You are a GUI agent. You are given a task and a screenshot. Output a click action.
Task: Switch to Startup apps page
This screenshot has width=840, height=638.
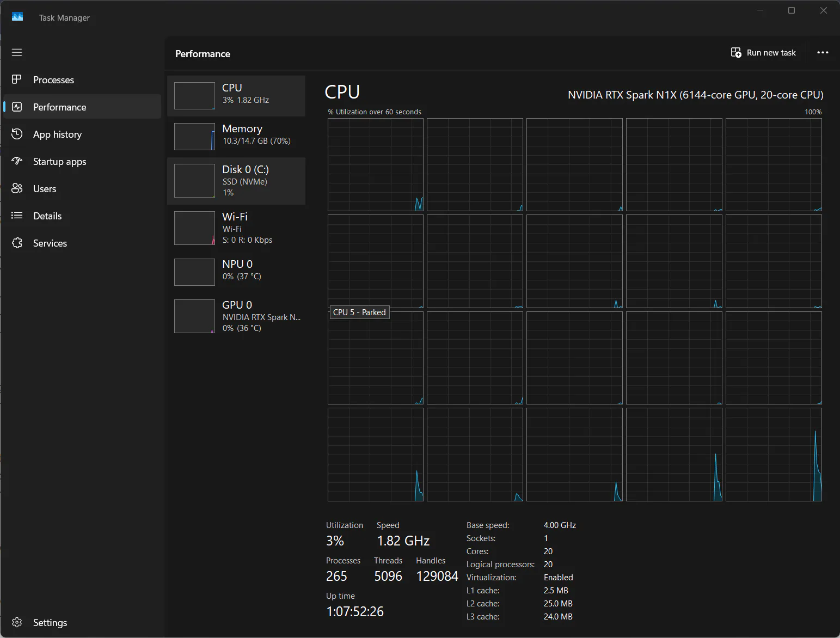82,162
